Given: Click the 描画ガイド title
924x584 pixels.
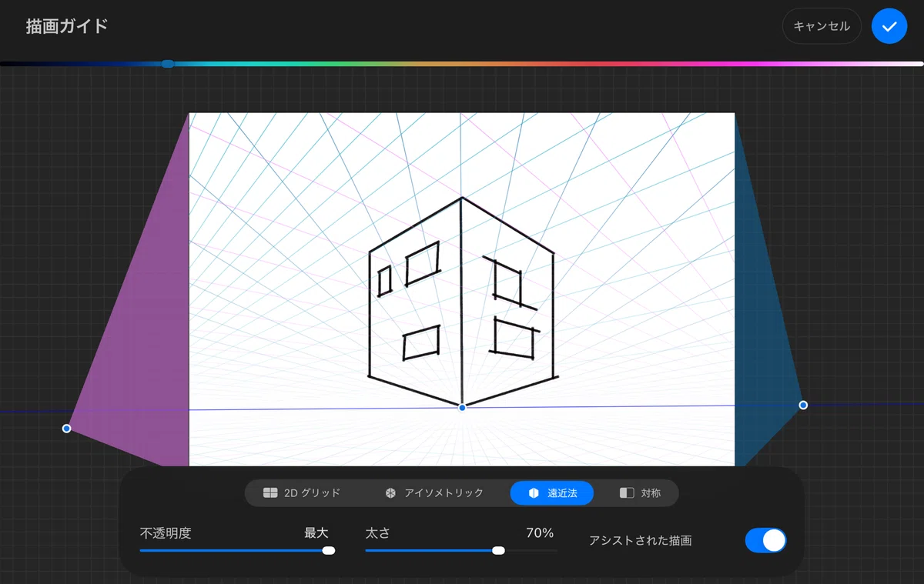Looking at the screenshot, I should [67, 26].
